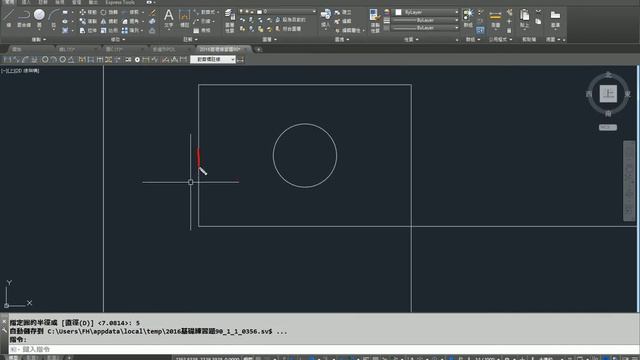
Task: Click the viewport controls label in drawing corner
Action: click(20, 71)
